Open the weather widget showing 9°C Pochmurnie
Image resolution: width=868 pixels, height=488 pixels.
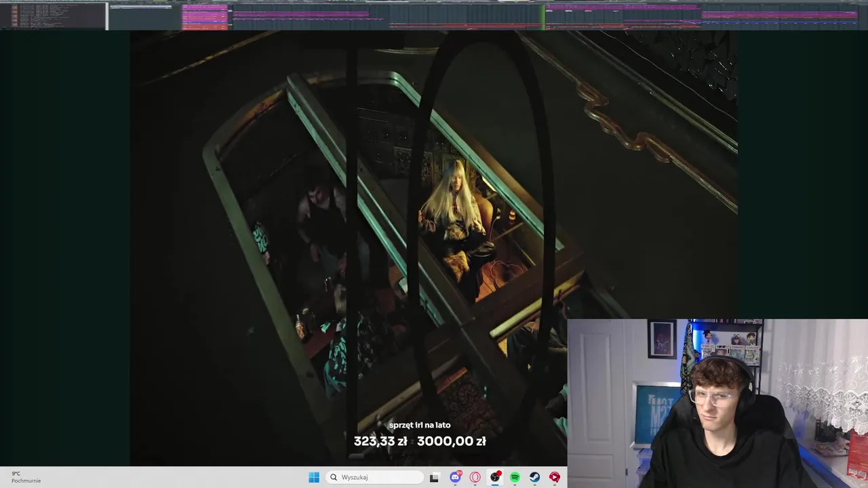pyautogui.click(x=26, y=477)
